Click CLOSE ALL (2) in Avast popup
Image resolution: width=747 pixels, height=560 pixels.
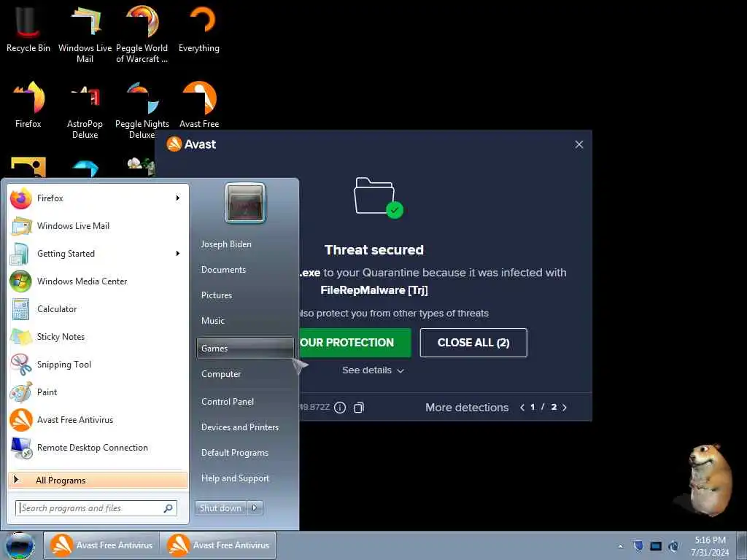[473, 343]
